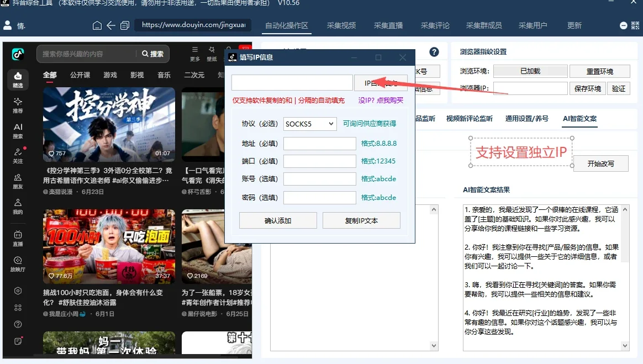Open 精选 in Douyin sidebar

(x=18, y=80)
